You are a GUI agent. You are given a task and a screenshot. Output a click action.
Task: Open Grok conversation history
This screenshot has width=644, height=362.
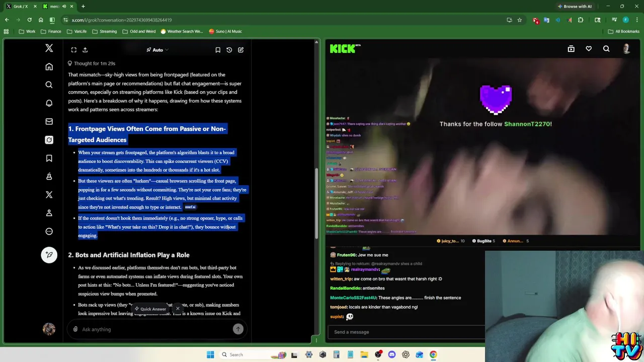pos(229,50)
